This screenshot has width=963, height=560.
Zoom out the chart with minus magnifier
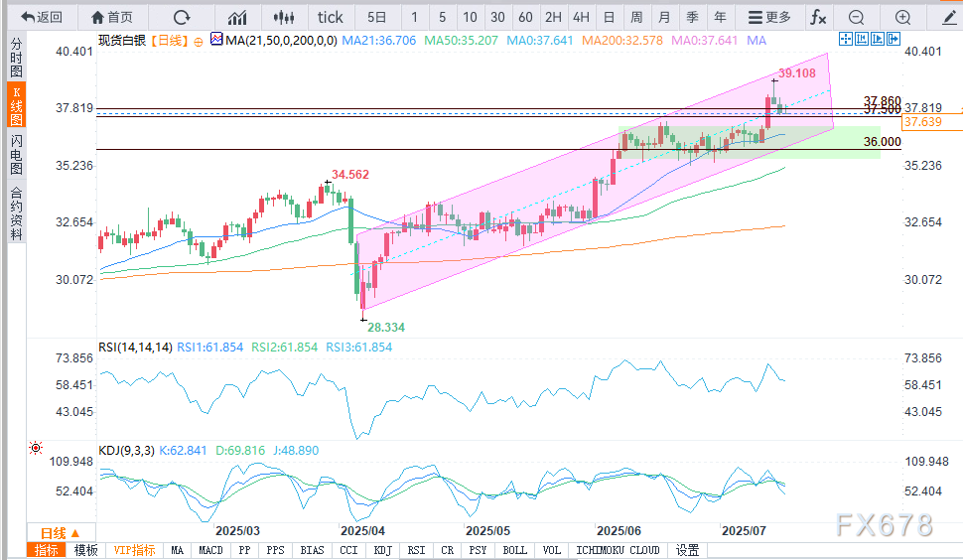click(x=856, y=17)
